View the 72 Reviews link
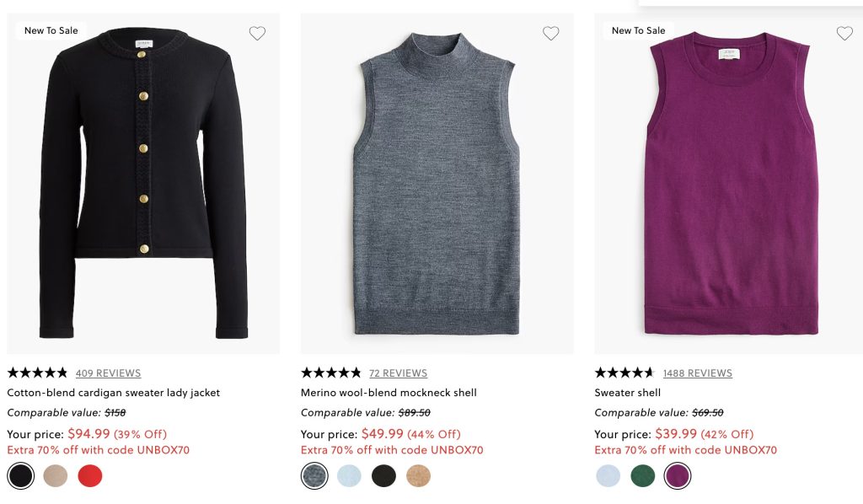The image size is (863, 504). [398, 373]
